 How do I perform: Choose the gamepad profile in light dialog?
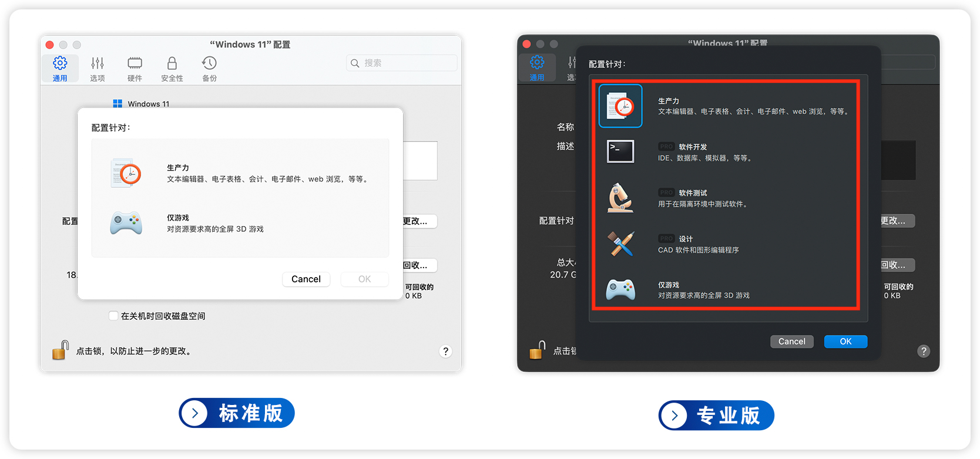(126, 223)
